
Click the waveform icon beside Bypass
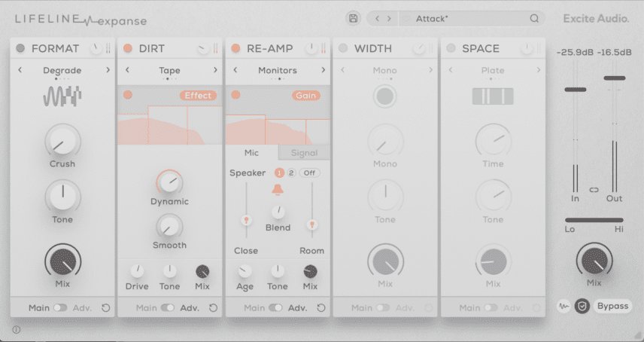[564, 307]
